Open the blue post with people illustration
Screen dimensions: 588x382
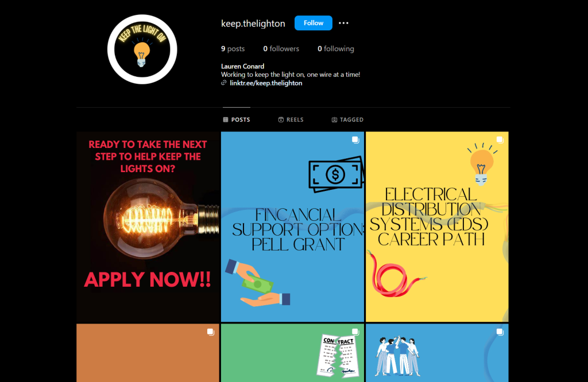(437, 353)
